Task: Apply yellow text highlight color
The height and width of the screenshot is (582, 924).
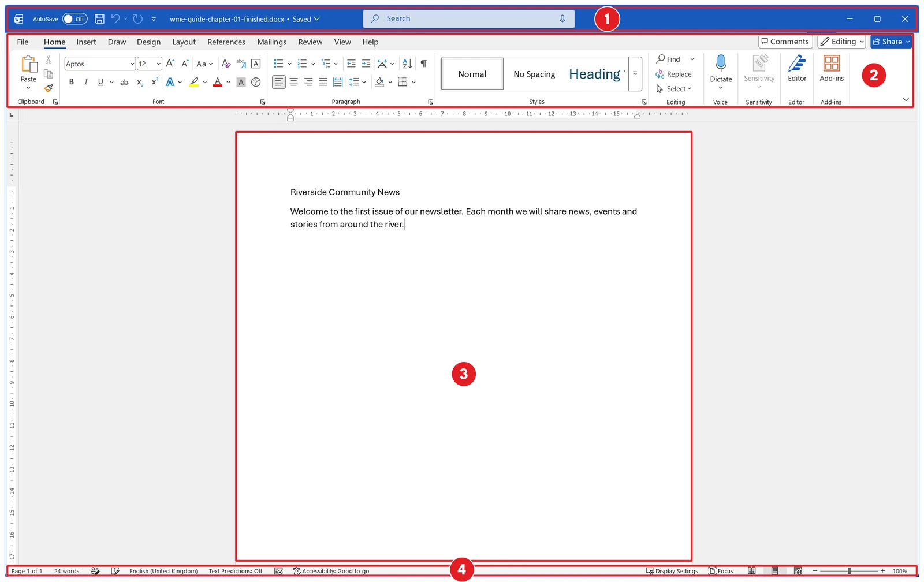Action: [x=194, y=82]
